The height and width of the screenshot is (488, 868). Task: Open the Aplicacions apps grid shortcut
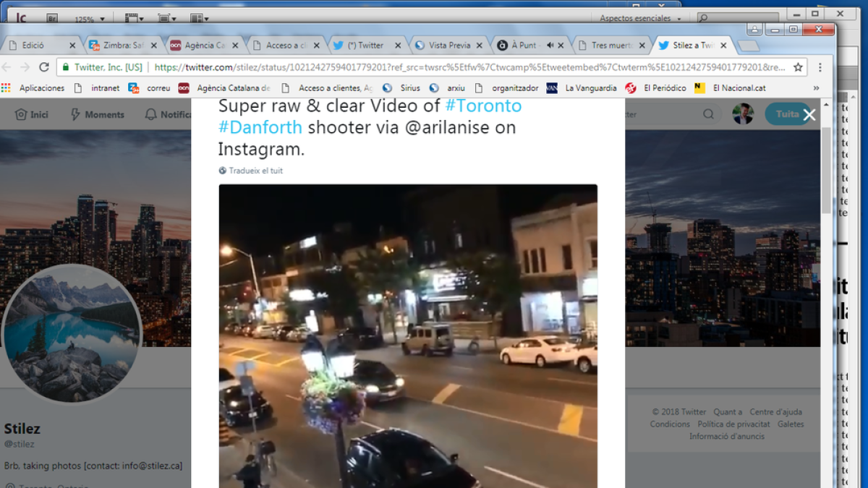(x=6, y=88)
